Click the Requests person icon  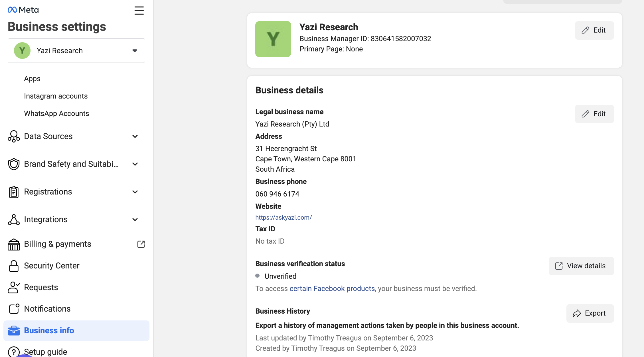tap(14, 287)
